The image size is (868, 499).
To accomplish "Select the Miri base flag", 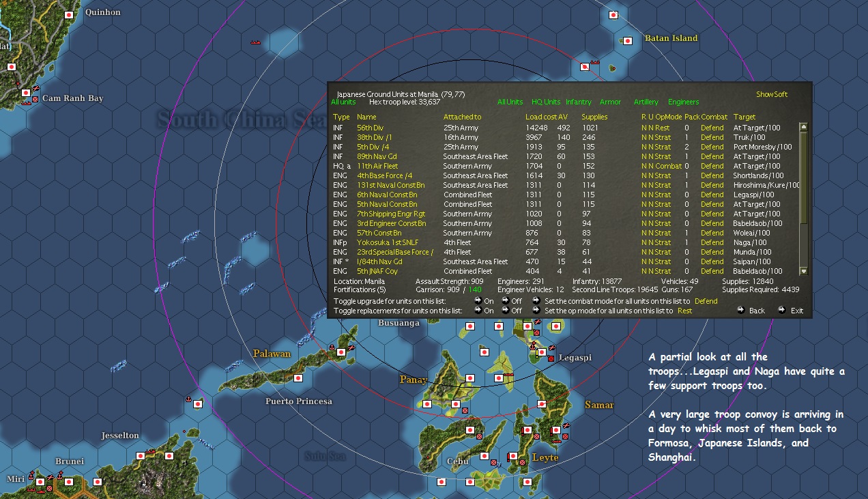I will 40,482.
